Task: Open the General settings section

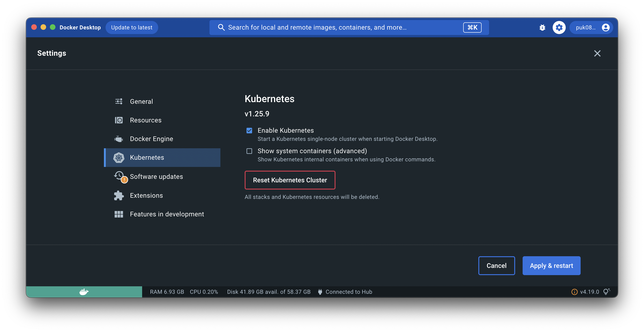Action: pos(141,101)
